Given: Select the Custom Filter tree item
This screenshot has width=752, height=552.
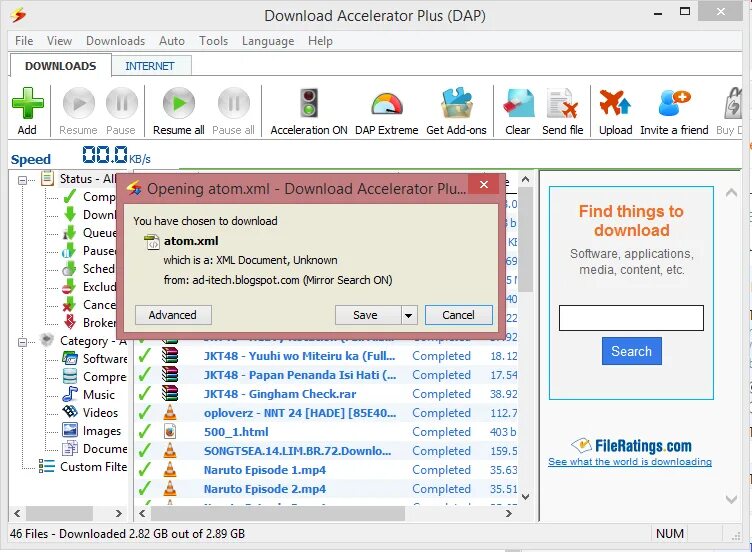Looking at the screenshot, I should pos(82,467).
